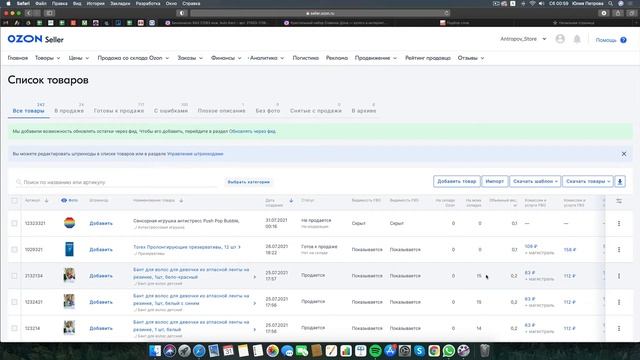
Task: Open Рейтинг продавца in the top menu
Action: (428, 58)
